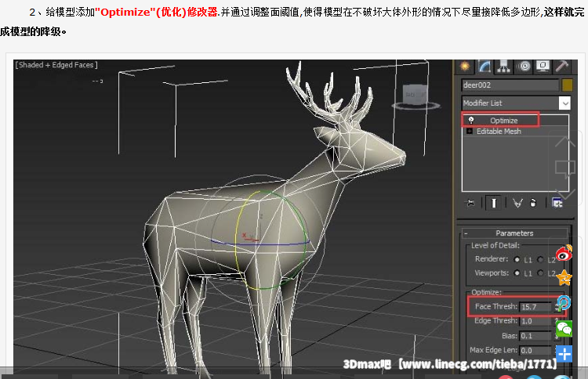
Task: Select the Optimize modifier in stack
Action: point(503,121)
